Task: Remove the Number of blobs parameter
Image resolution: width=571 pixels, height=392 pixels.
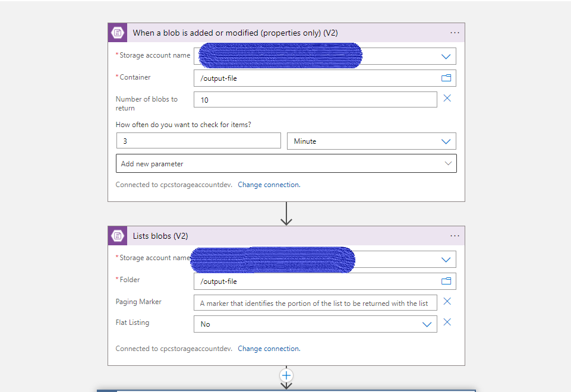Action: click(x=447, y=98)
